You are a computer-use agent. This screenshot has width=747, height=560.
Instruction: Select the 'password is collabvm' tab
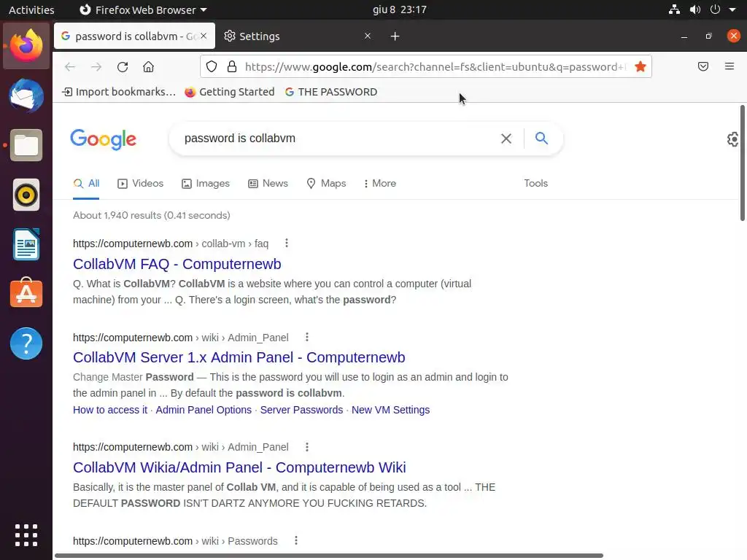pyautogui.click(x=135, y=36)
